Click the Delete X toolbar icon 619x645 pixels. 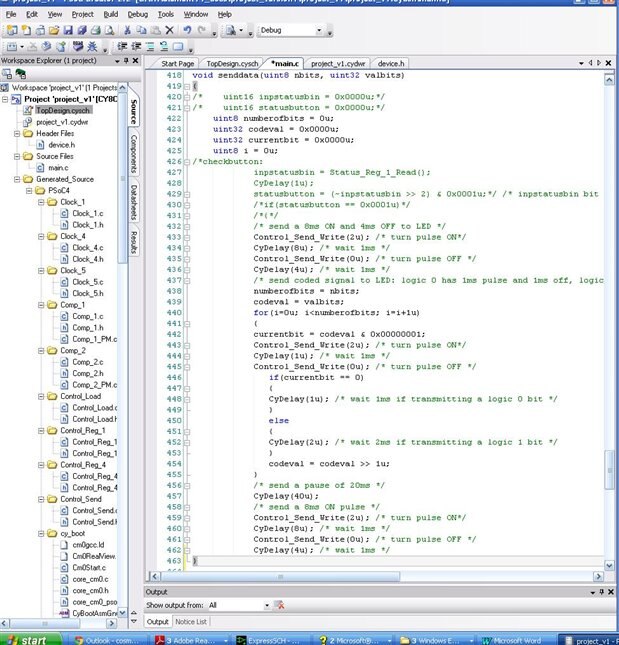(x=169, y=31)
